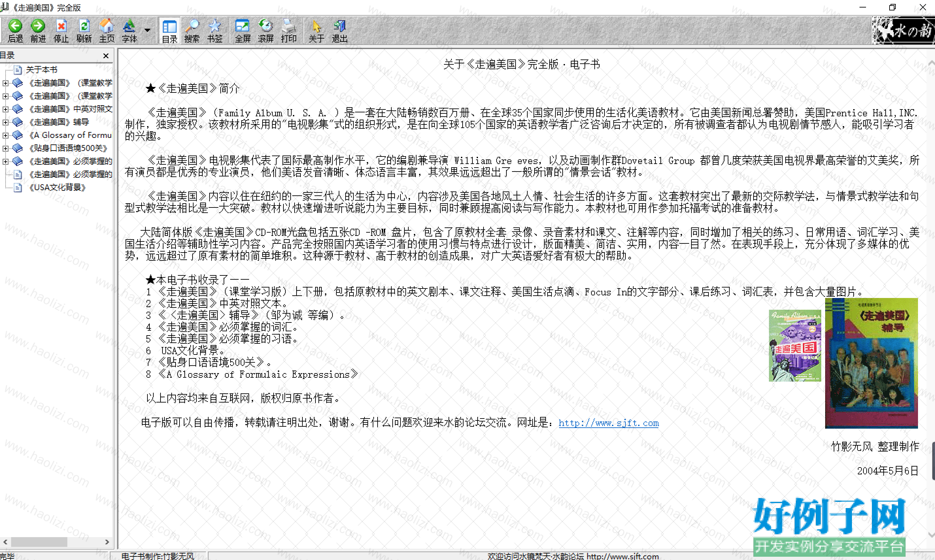Screen dimensions: 935x560
Task: Click the 打印 (Print) icon
Action: click(289, 31)
